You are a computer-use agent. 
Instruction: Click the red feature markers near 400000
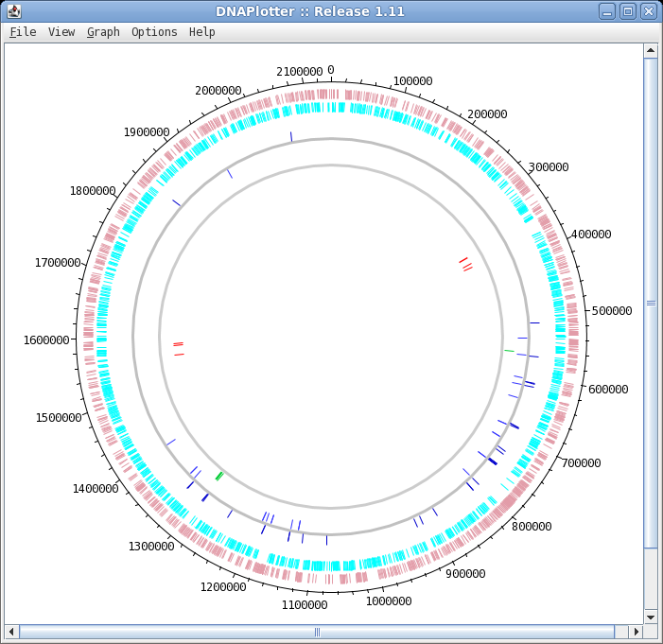click(464, 264)
